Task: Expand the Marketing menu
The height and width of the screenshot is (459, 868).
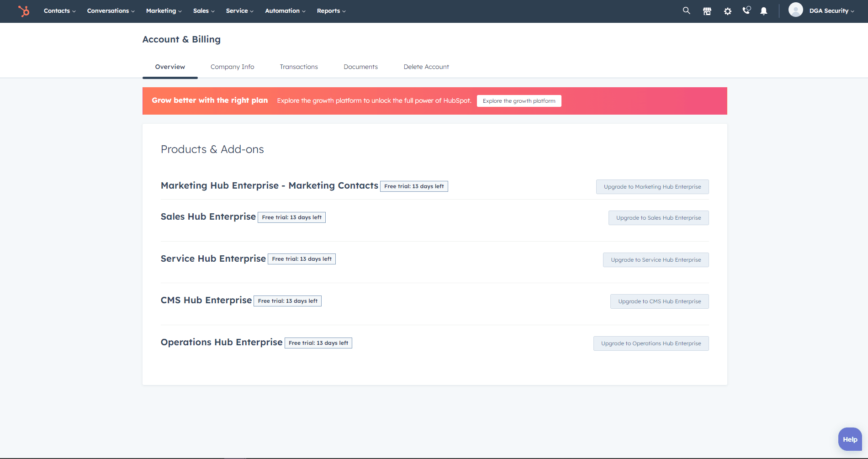Action: pos(164,11)
